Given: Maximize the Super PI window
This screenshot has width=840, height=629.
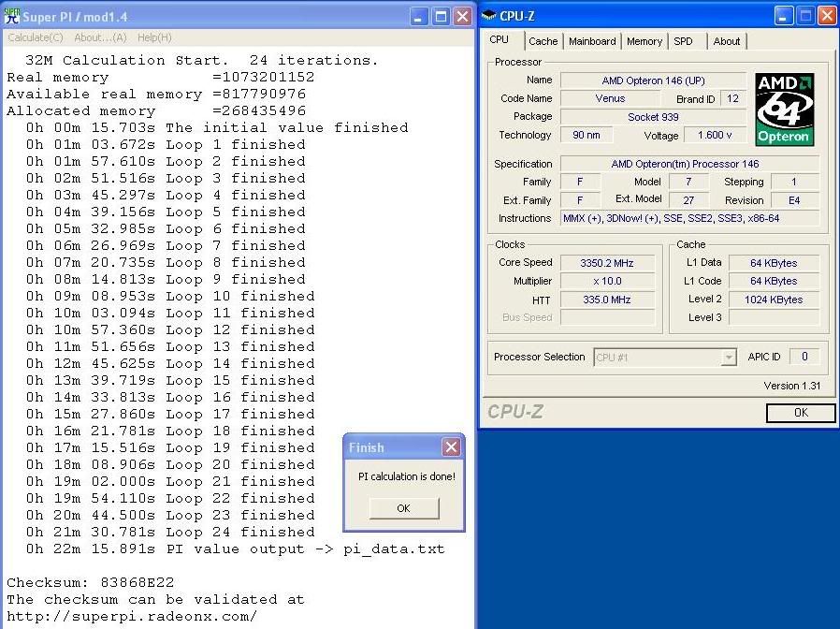Looking at the screenshot, I should point(441,17).
